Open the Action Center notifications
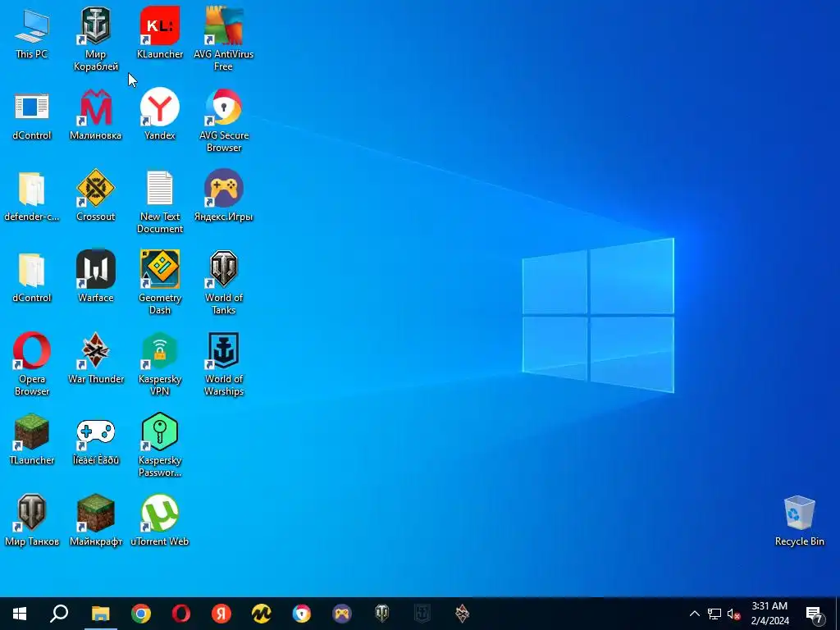840x630 pixels. point(815,614)
